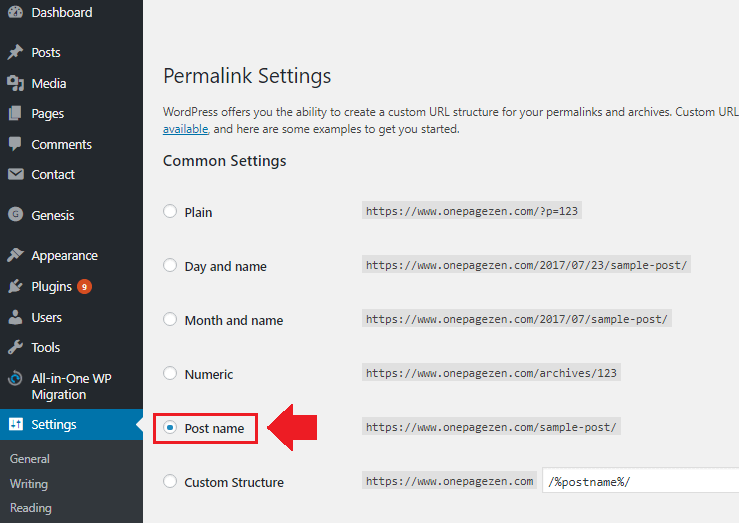Open the Posts menu item
This screenshot has width=739, height=523.
[x=46, y=52]
